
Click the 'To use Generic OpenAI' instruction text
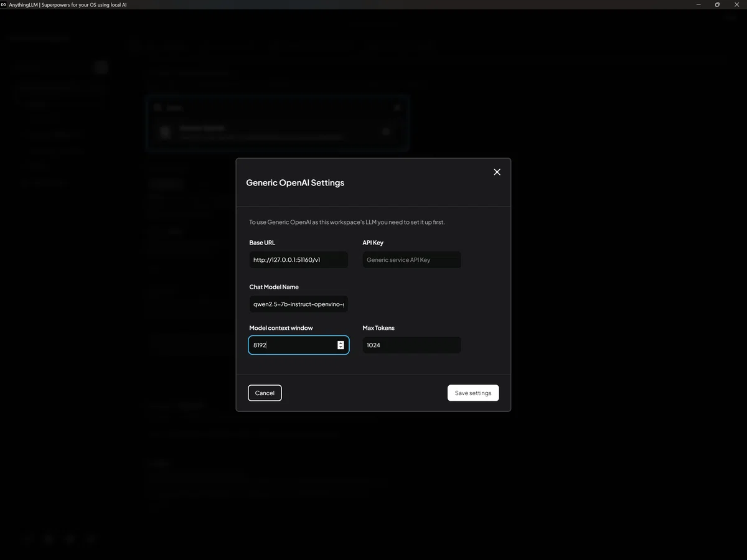347,222
